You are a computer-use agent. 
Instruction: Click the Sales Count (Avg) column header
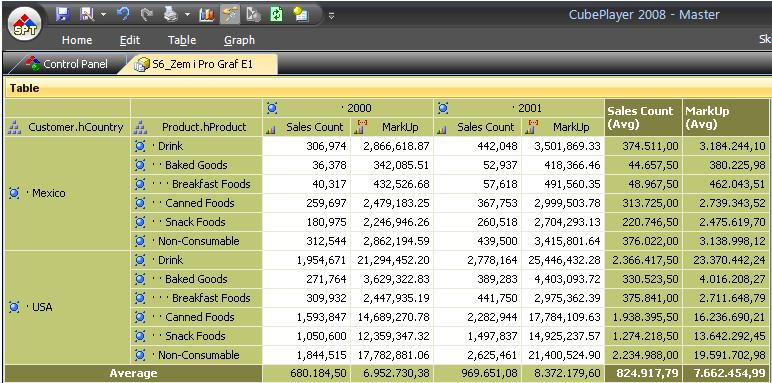click(643, 118)
